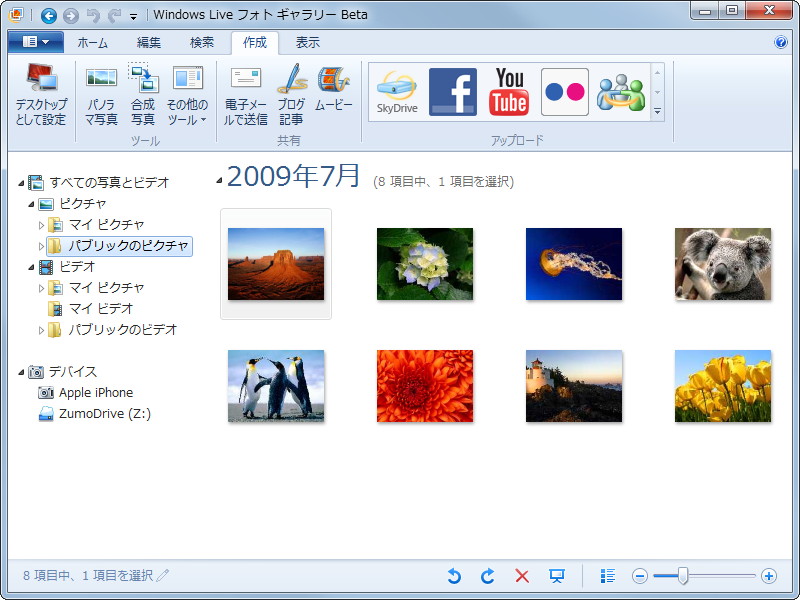This screenshot has height=600, width=800.
Task: Toggle details view in status bar
Action: pyautogui.click(x=607, y=576)
